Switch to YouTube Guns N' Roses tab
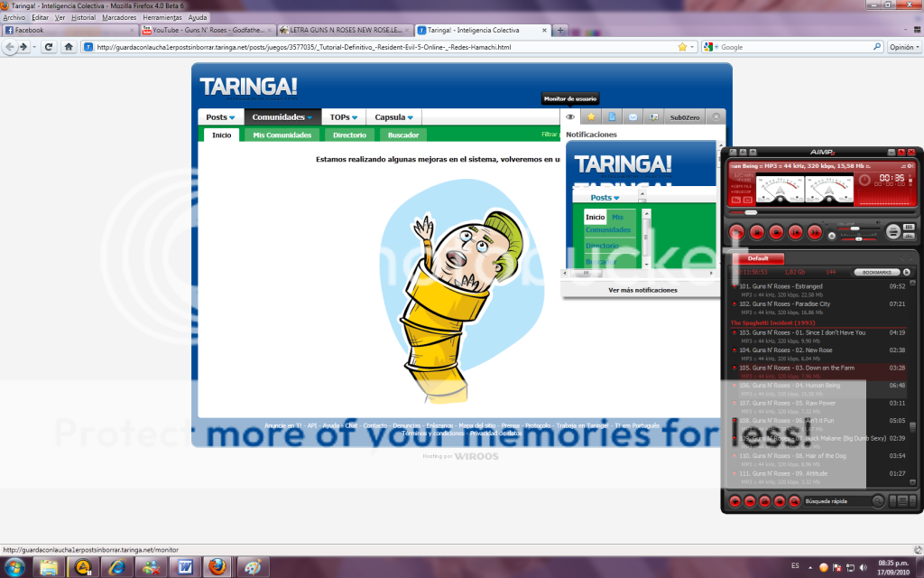Image resolution: width=924 pixels, height=578 pixels. (208, 30)
